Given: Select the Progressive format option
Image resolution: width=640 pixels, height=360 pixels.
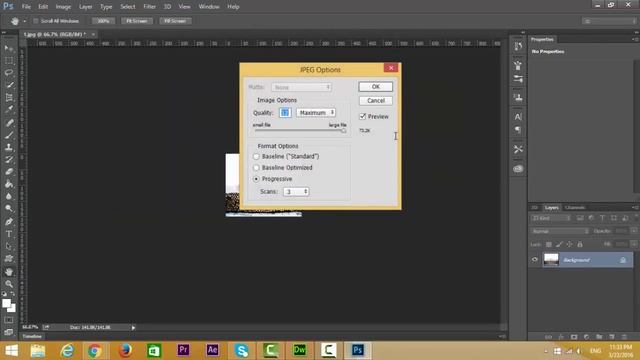Looking at the screenshot, I should 256,179.
